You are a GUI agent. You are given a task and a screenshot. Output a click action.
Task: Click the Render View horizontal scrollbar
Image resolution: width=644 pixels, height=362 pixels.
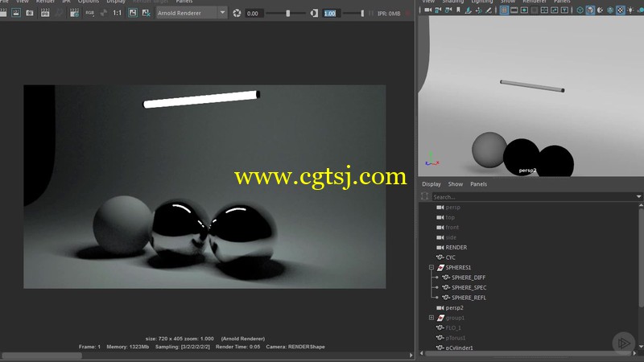point(41,356)
